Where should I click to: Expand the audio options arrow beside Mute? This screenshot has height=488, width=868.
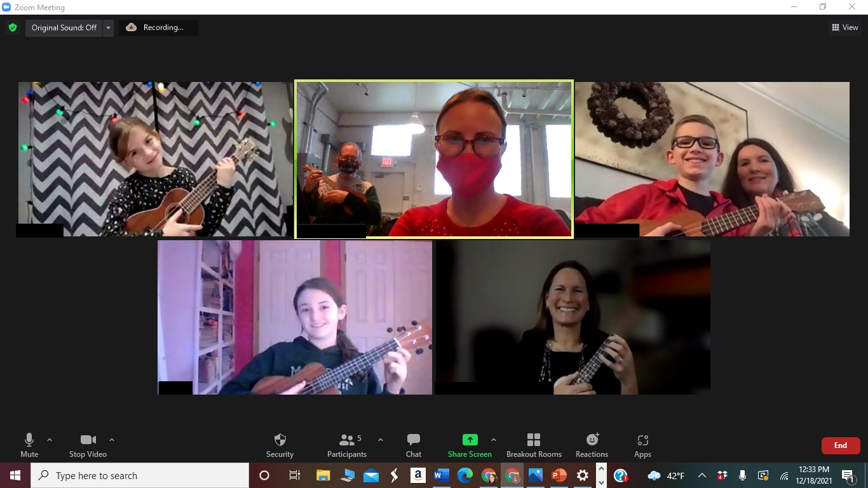click(50, 440)
